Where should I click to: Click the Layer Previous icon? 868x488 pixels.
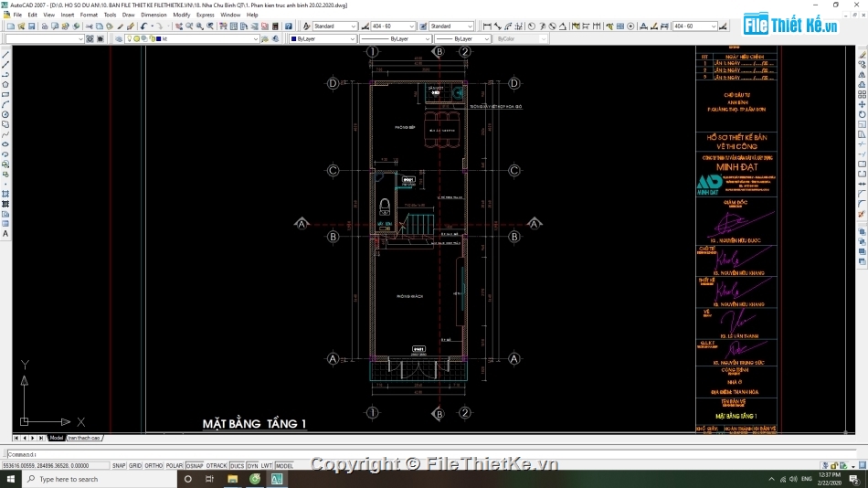click(x=275, y=38)
